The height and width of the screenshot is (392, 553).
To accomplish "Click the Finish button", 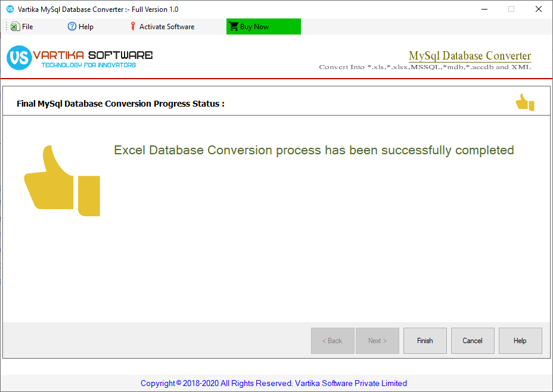I will coord(425,341).
